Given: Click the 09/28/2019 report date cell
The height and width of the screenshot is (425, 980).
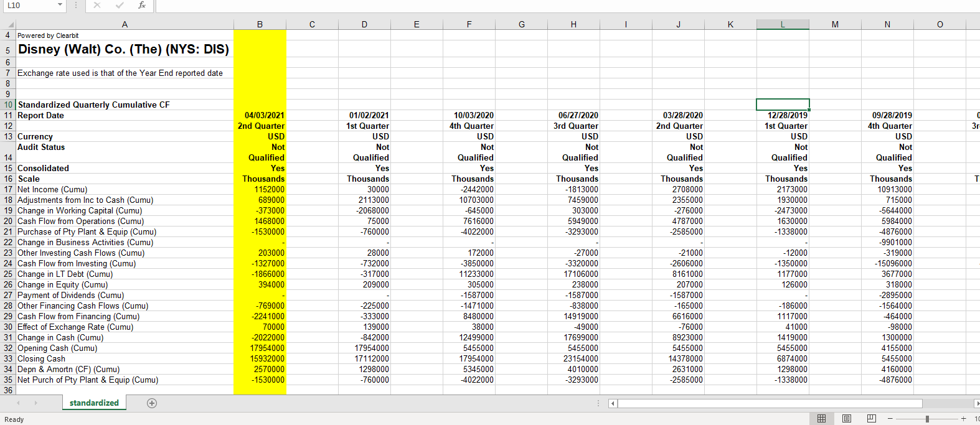Looking at the screenshot, I should tap(887, 115).
